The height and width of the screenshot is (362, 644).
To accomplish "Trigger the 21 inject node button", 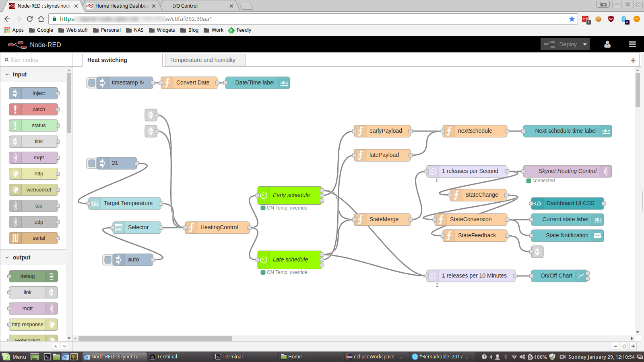I will [x=92, y=163].
